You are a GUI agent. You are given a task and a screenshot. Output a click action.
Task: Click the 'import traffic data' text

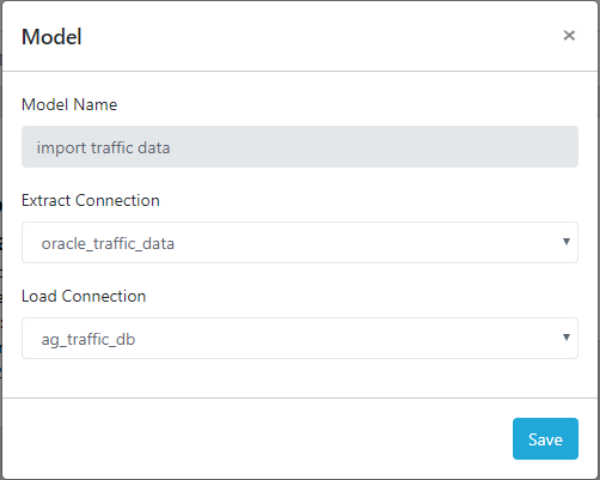[x=104, y=147]
